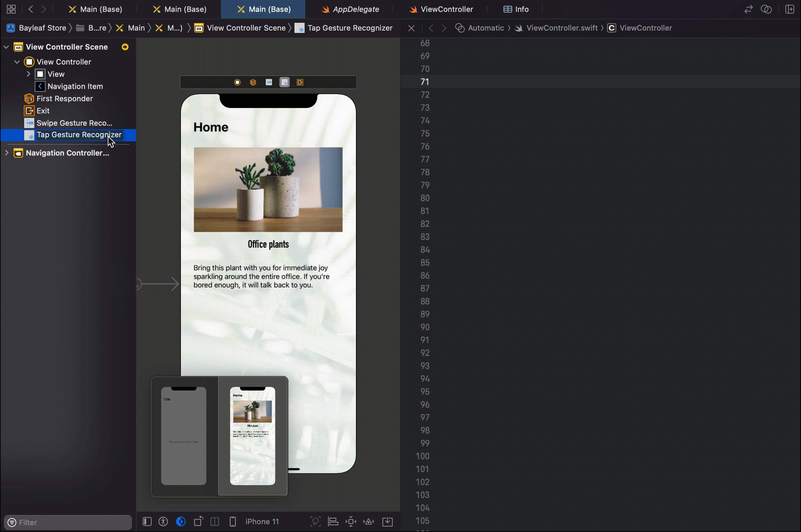Open the related items grid icon
Image resolution: width=801 pixels, height=532 pixels.
click(11, 9)
